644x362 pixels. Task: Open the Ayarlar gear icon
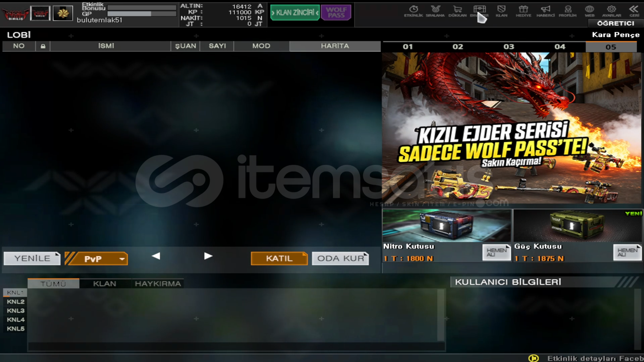click(x=611, y=11)
